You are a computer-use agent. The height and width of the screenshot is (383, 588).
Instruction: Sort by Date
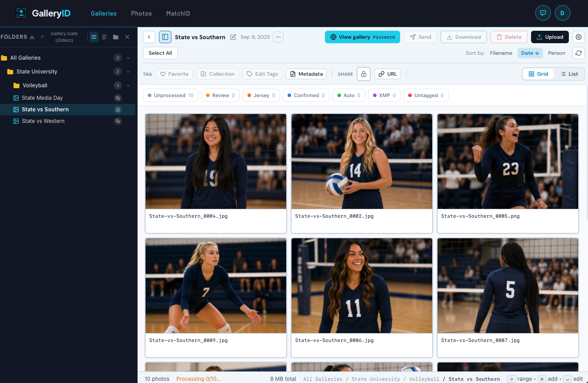pyautogui.click(x=530, y=53)
